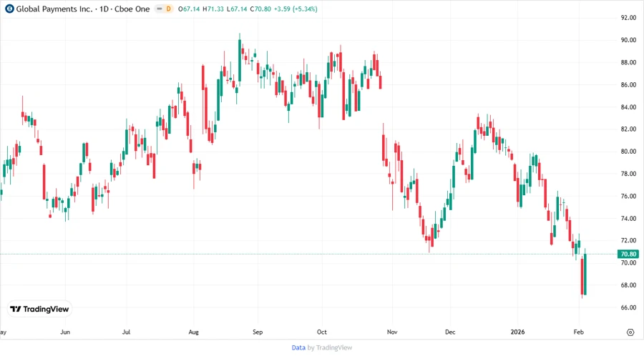Click the TradingView logo button
This screenshot has height=356, width=644.
click(x=39, y=310)
